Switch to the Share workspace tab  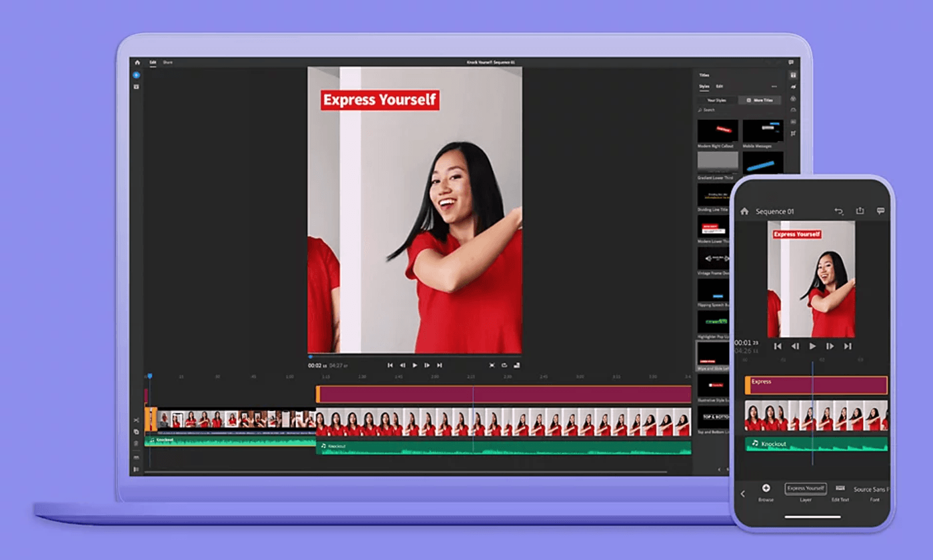coord(167,62)
